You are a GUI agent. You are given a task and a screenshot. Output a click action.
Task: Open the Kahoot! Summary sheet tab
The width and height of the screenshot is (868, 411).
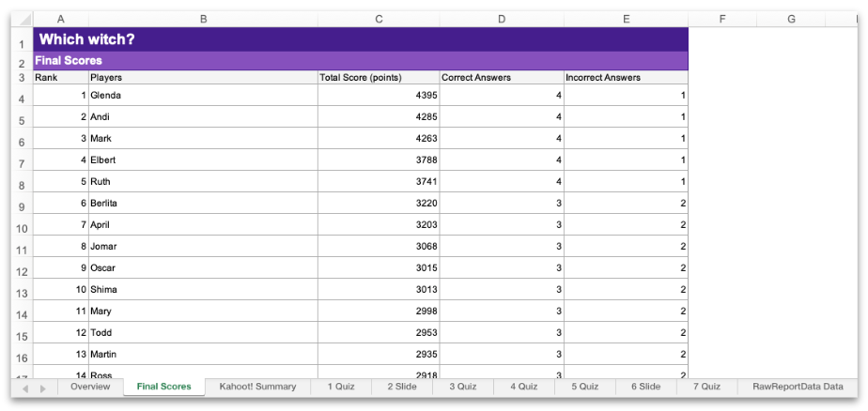tap(257, 387)
